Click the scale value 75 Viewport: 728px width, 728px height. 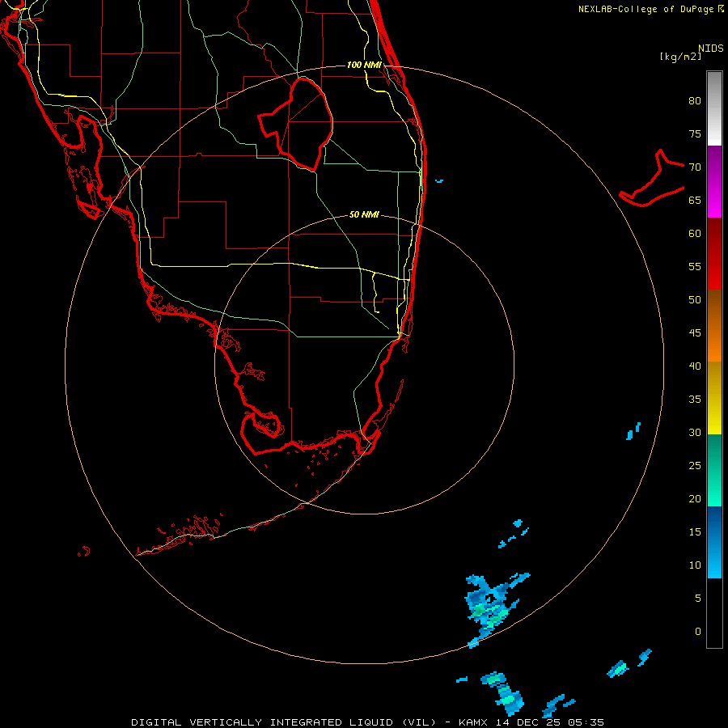(x=695, y=133)
